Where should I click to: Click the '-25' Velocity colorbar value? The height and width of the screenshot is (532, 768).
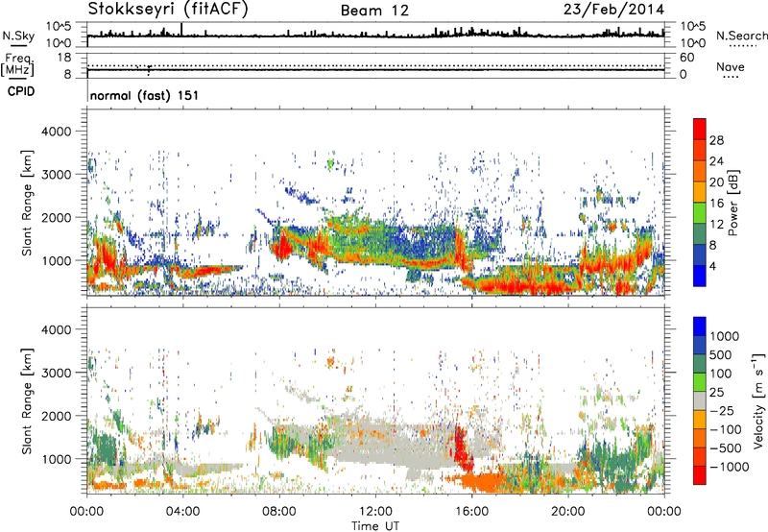click(x=720, y=410)
